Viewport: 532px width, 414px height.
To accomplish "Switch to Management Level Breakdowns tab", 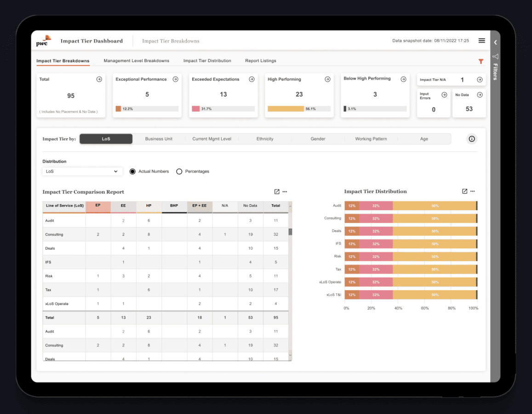I will click(136, 61).
